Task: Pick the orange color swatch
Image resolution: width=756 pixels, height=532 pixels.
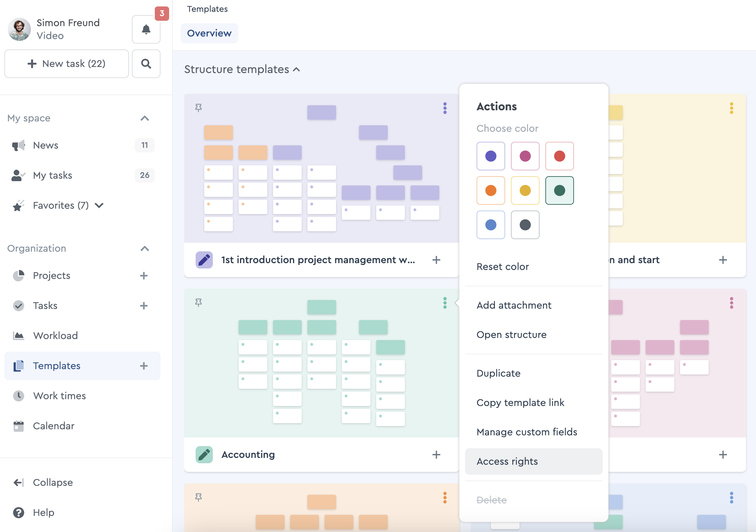Action: (x=491, y=190)
